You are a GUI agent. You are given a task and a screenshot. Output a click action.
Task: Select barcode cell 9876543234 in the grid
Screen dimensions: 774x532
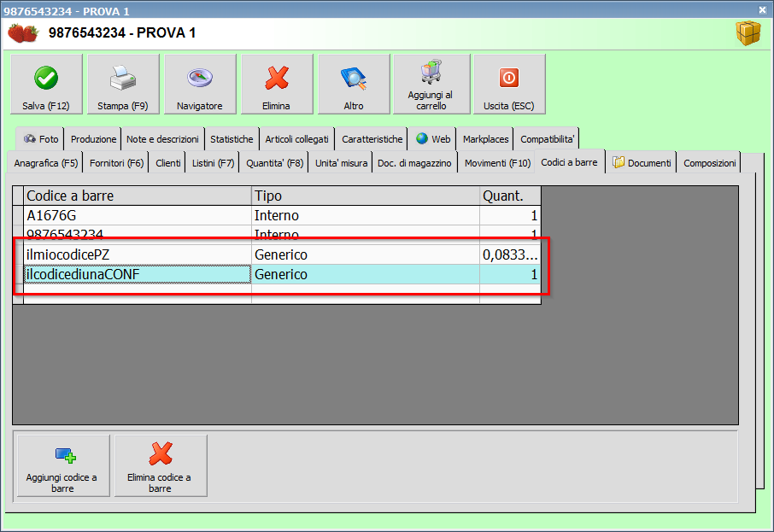[138, 233]
